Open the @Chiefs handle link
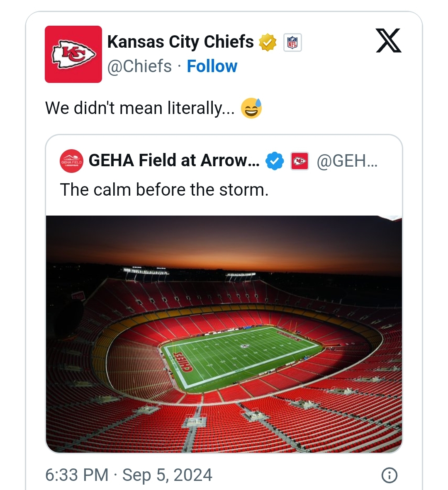Image resolution: width=448 pixels, height=490 pixels. coord(139,66)
